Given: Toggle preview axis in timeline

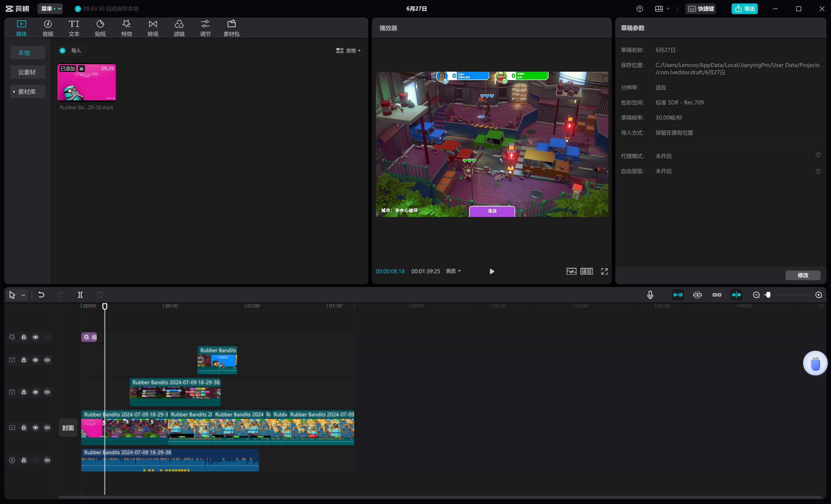Looking at the screenshot, I should [736, 295].
